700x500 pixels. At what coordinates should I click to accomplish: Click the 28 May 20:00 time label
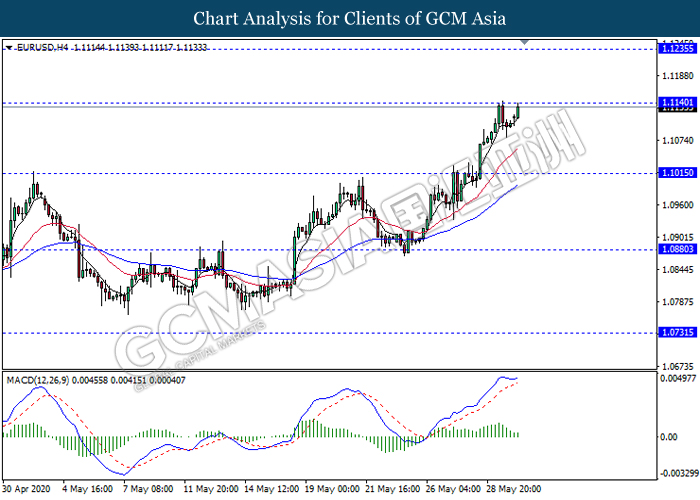click(x=514, y=489)
